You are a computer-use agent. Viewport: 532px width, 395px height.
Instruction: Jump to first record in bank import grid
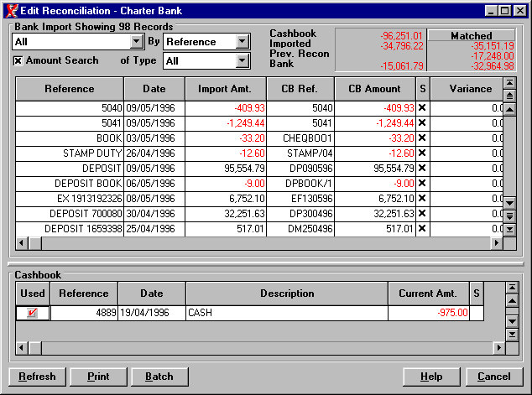tap(509, 83)
